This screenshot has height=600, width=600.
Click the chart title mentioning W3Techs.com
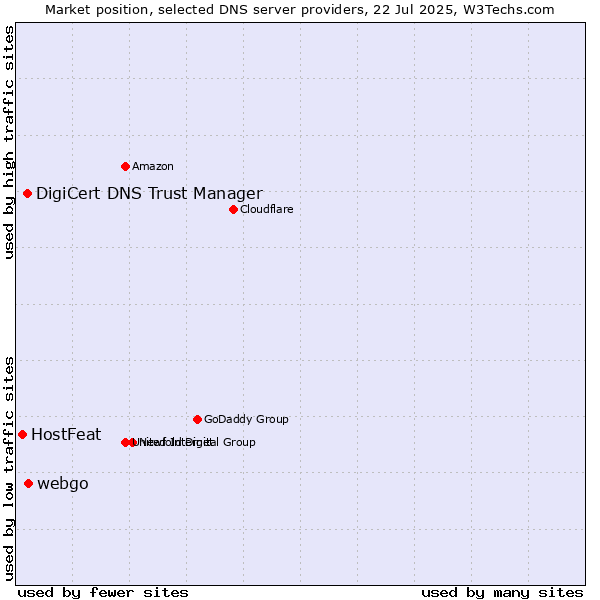[x=300, y=10]
